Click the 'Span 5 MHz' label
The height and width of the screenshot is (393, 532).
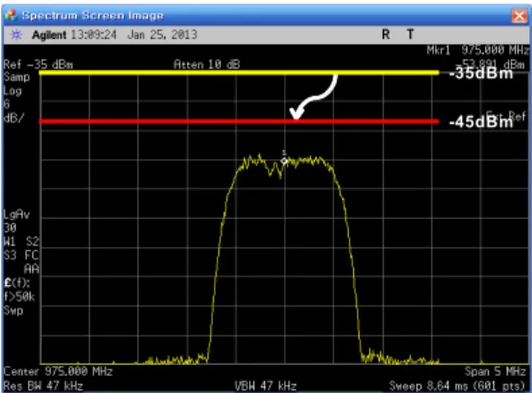point(496,371)
